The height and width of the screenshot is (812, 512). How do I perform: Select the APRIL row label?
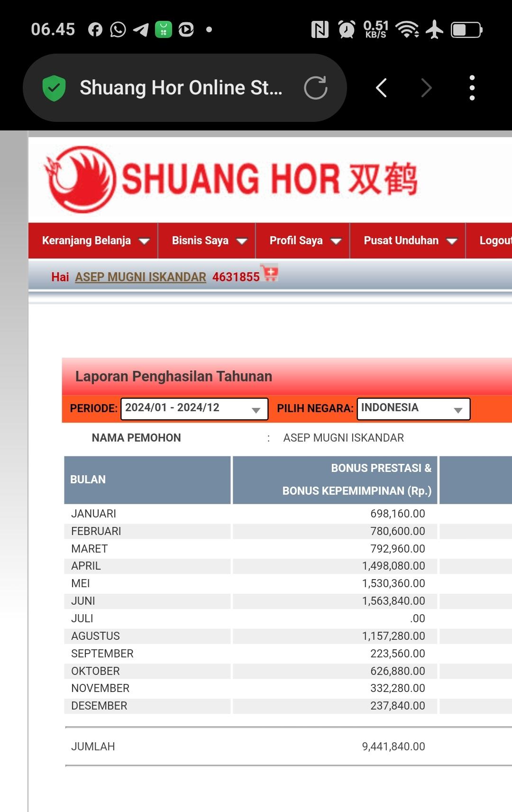pos(86,566)
